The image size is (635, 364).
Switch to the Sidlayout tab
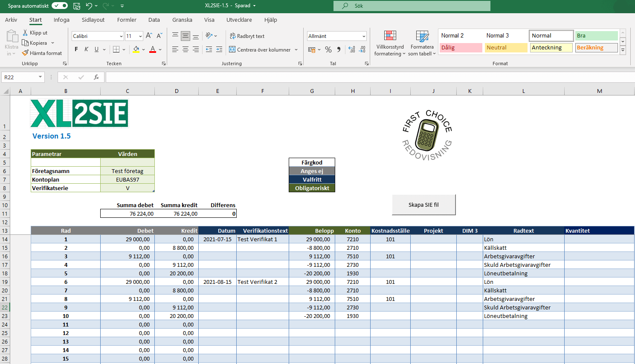93,20
